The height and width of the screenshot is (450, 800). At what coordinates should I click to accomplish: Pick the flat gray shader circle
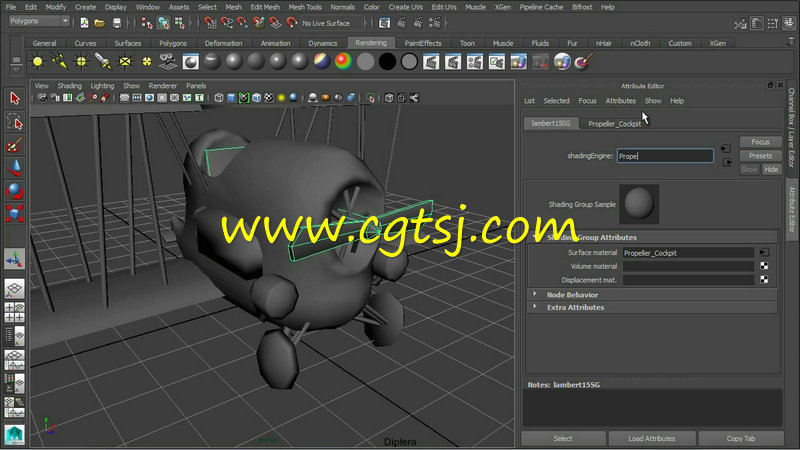[365, 62]
